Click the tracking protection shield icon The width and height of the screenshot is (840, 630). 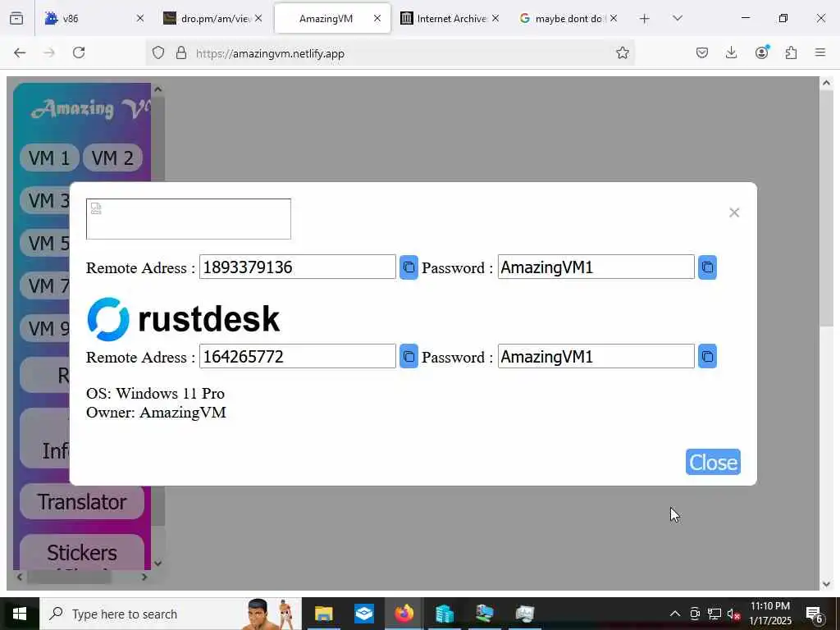click(158, 52)
